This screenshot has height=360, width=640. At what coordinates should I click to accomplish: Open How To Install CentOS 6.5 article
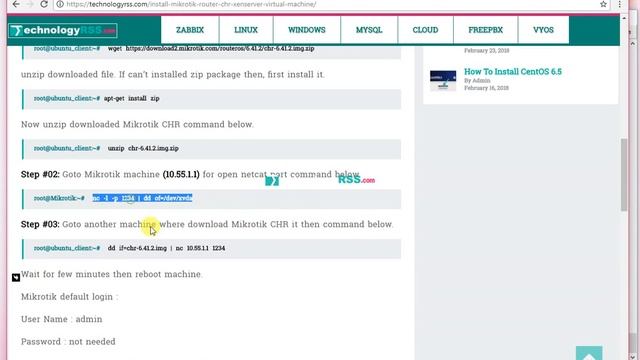pyautogui.click(x=513, y=71)
